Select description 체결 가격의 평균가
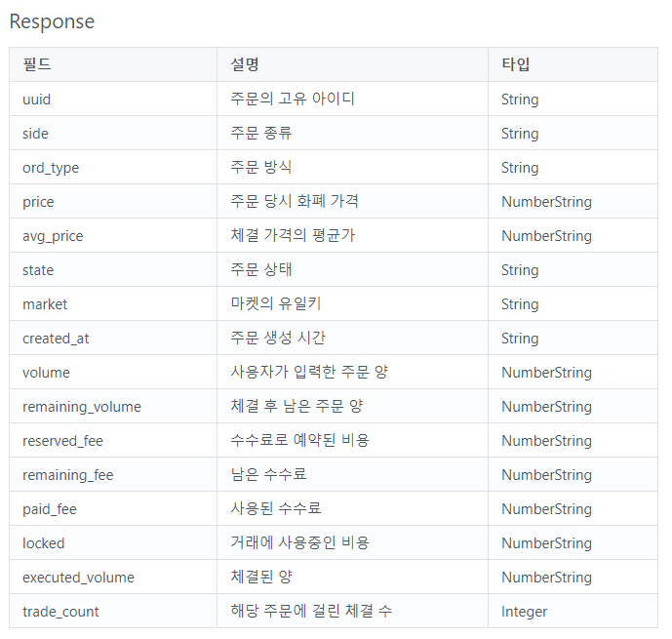Viewport: 672px width, 639px height. [x=293, y=235]
